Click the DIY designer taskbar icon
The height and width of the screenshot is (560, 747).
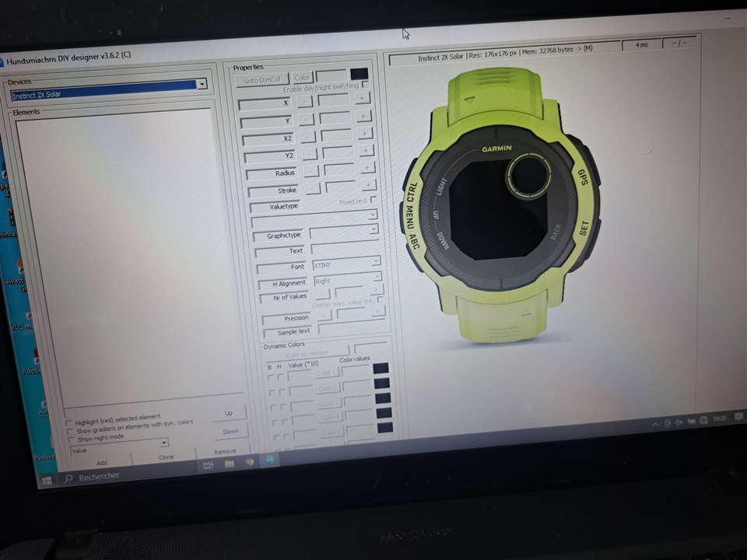click(x=269, y=460)
